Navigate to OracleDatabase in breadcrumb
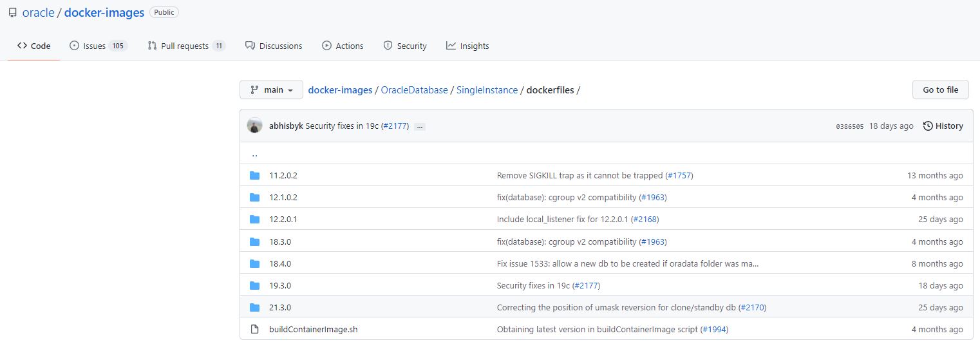The height and width of the screenshot is (349, 980). (414, 90)
